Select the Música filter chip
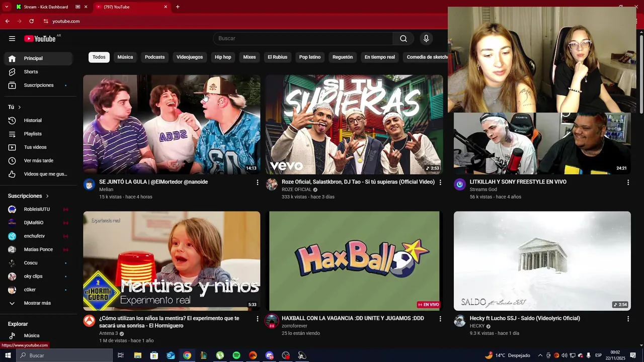 (x=125, y=57)
